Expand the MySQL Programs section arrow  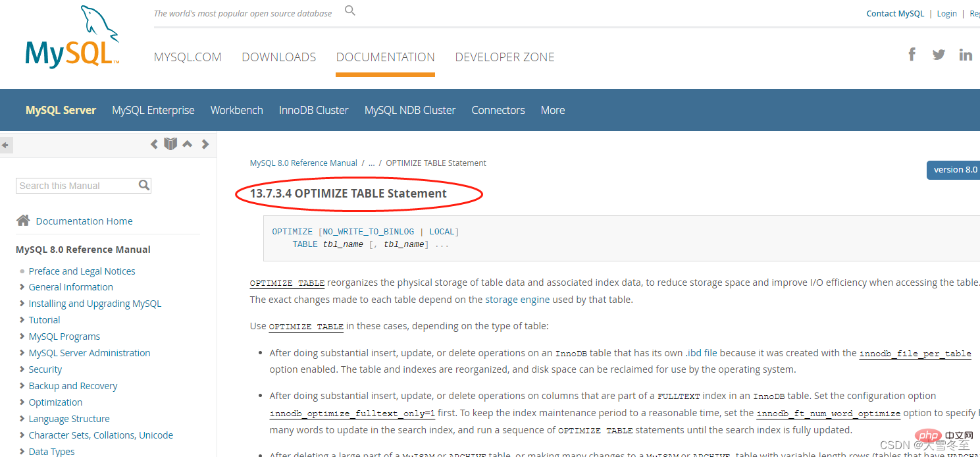click(x=22, y=336)
